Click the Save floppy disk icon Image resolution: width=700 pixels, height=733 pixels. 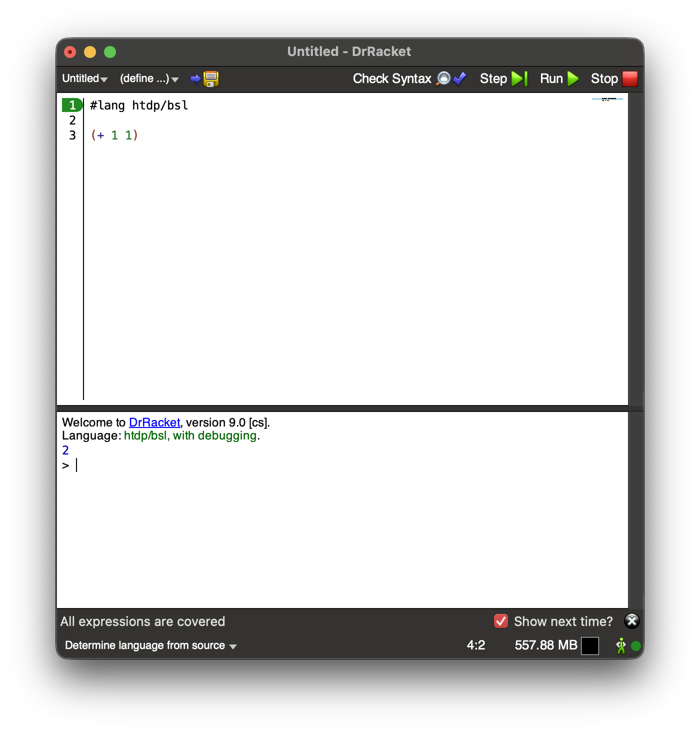[210, 78]
